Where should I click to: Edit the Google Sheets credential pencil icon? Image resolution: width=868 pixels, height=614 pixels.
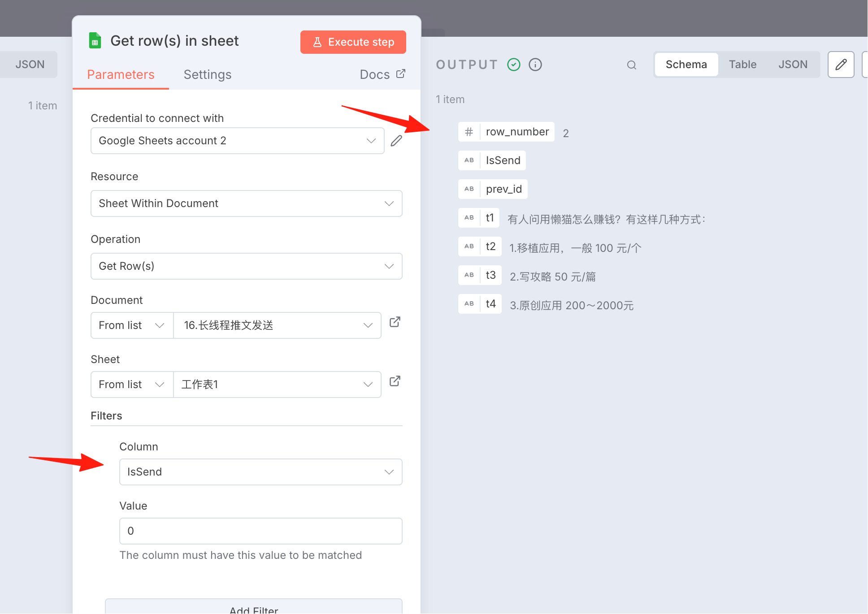click(x=396, y=141)
